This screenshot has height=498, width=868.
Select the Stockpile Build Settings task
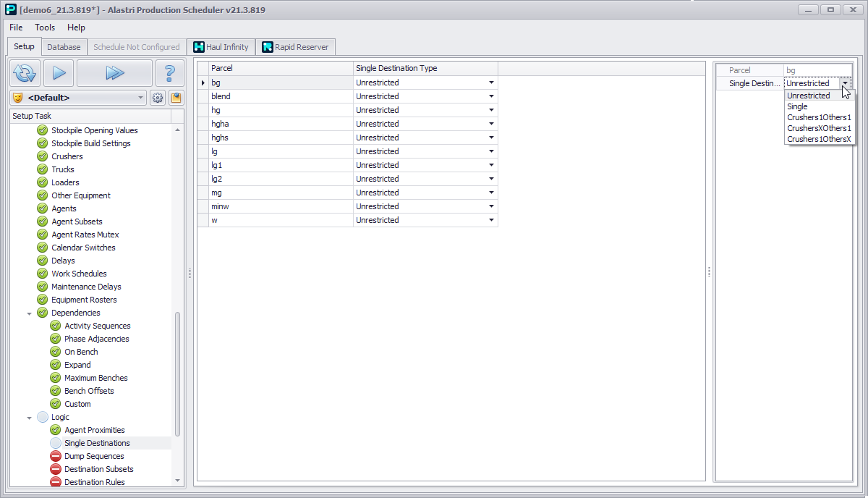pyautogui.click(x=90, y=143)
